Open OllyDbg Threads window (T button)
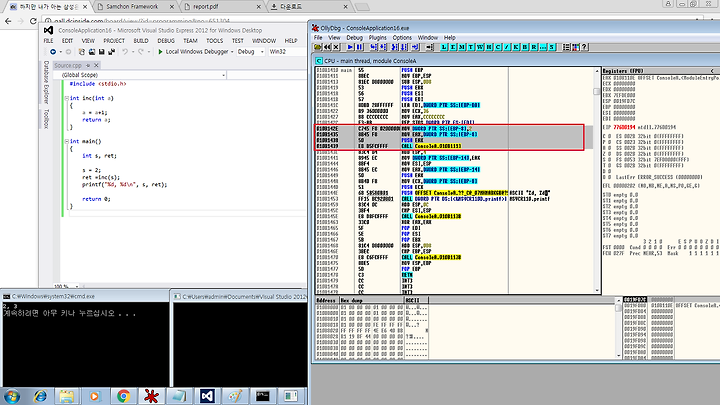This screenshot has height=405, width=720. (x=471, y=47)
